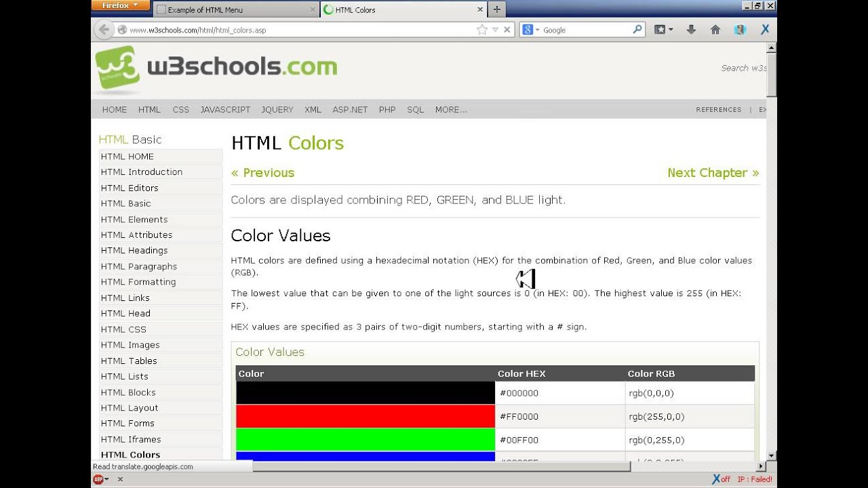Viewport: 868px width, 488px height.
Task: Open HTML Images in the sidebar
Action: point(161,345)
